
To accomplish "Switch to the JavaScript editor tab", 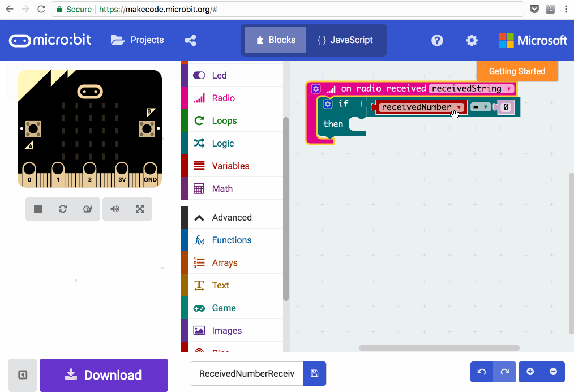I will [x=345, y=40].
